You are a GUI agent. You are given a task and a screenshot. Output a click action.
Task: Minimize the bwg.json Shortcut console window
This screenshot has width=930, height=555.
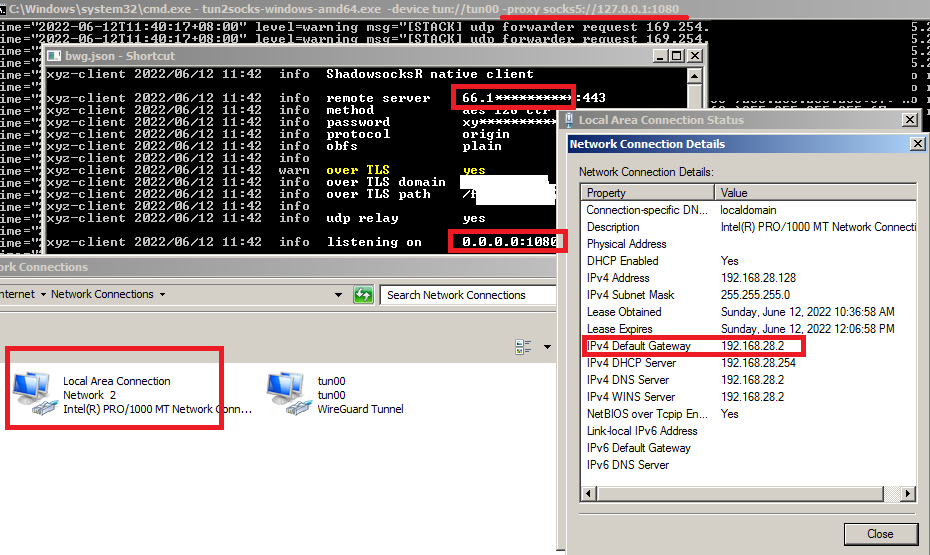[x=660, y=56]
